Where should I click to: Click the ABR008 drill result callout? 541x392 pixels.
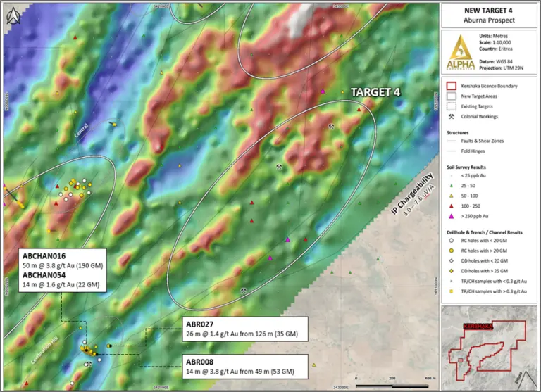point(239,366)
